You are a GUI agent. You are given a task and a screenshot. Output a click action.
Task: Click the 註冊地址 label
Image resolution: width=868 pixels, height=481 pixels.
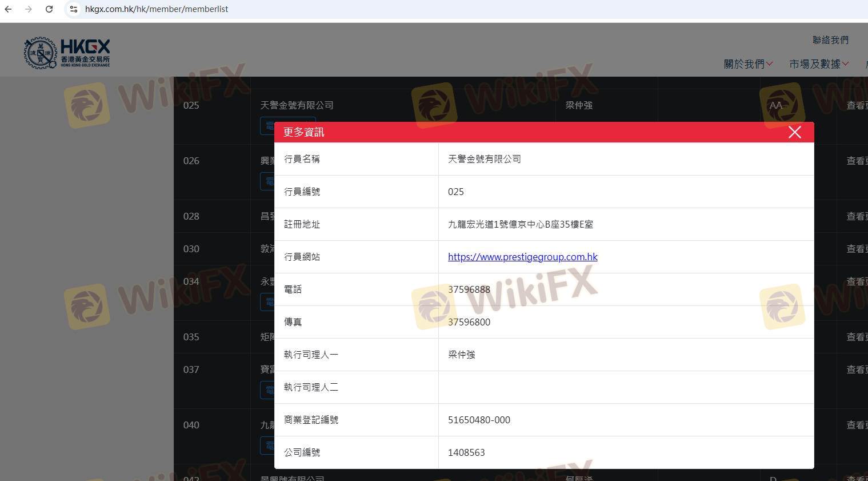[x=302, y=224]
